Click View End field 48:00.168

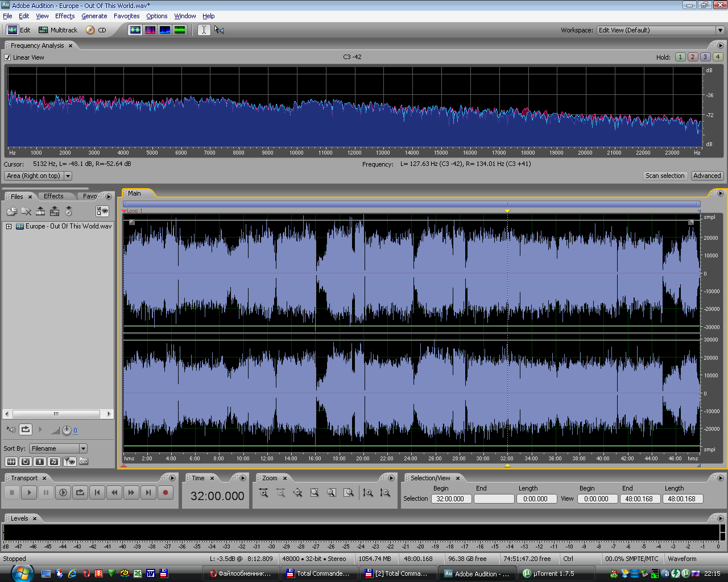click(x=640, y=498)
